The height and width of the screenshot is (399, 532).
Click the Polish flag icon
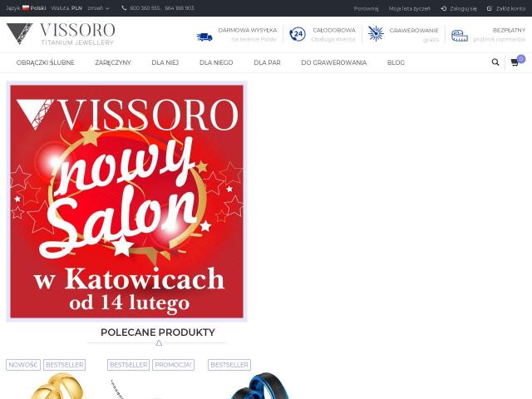26,7
